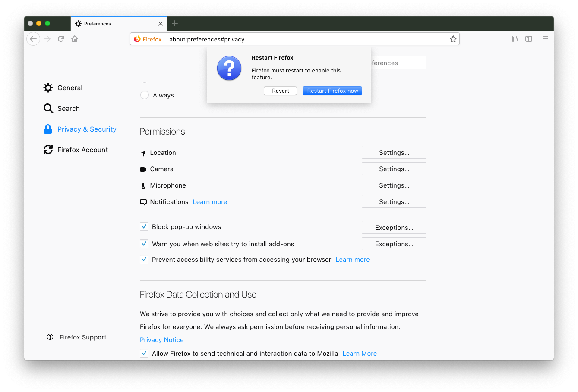Open the hamburger application menu
Screen dimensions: 578x392
pyautogui.click(x=546, y=39)
